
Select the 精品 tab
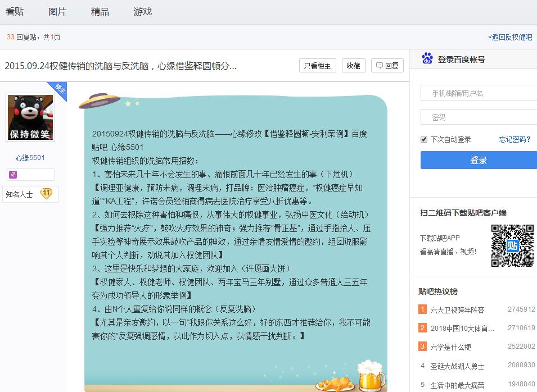pyautogui.click(x=100, y=12)
